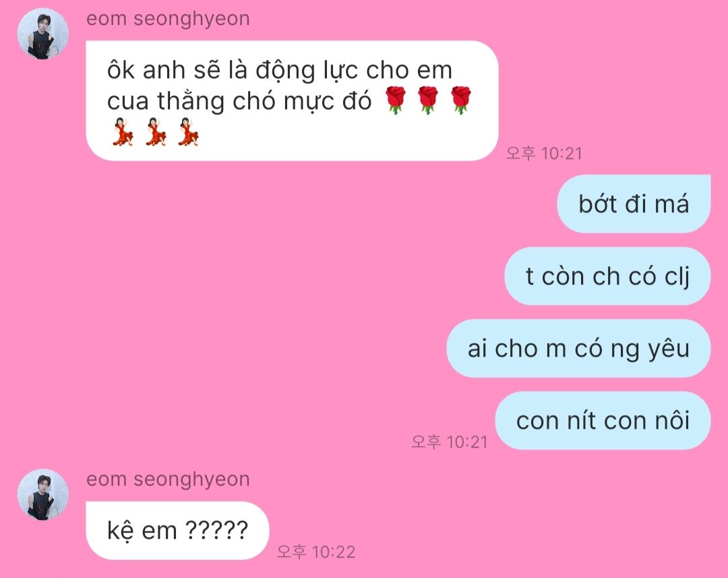Click the last dancing woman emoji

(188, 132)
